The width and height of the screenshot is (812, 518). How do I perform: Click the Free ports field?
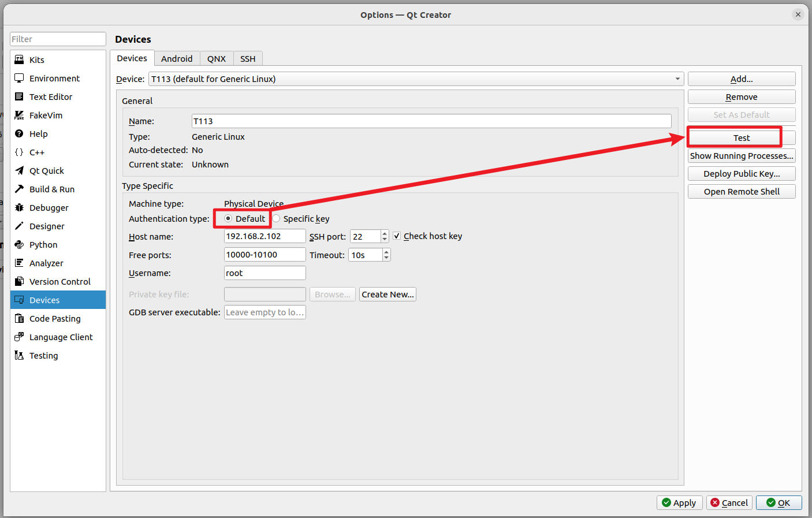(x=265, y=255)
